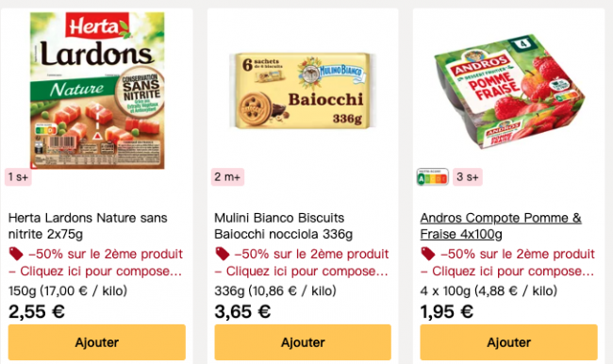Click the red promo tag icon under Herta Lardons
Viewport: 613px width, 364px height.
pos(16,254)
